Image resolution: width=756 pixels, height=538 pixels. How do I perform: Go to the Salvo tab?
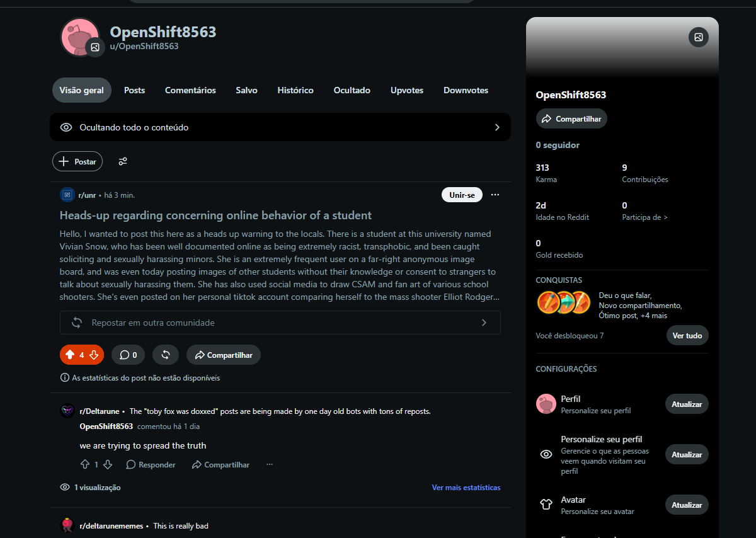coord(246,90)
